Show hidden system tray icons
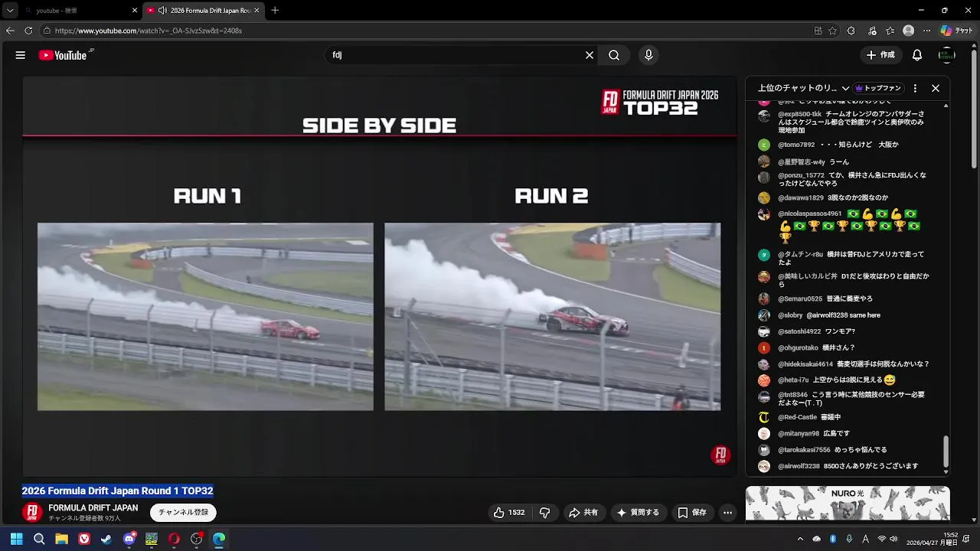Screen dimensions: 980x551 [800, 539]
